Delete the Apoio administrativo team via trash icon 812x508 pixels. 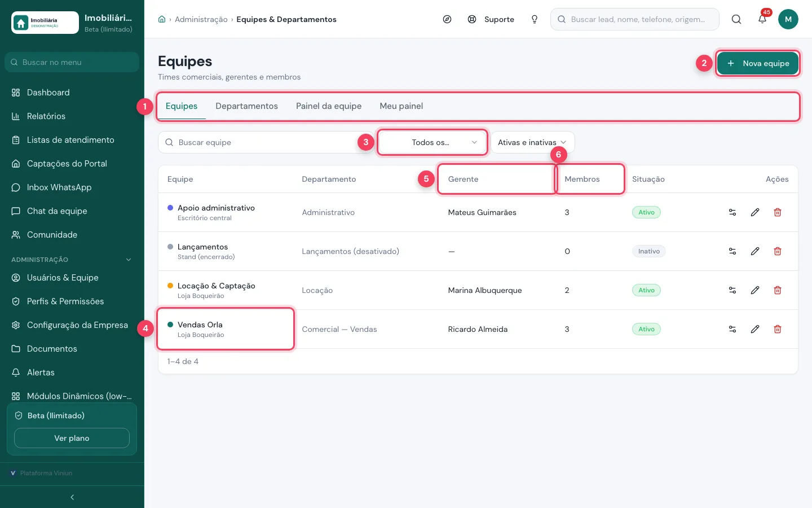778,212
